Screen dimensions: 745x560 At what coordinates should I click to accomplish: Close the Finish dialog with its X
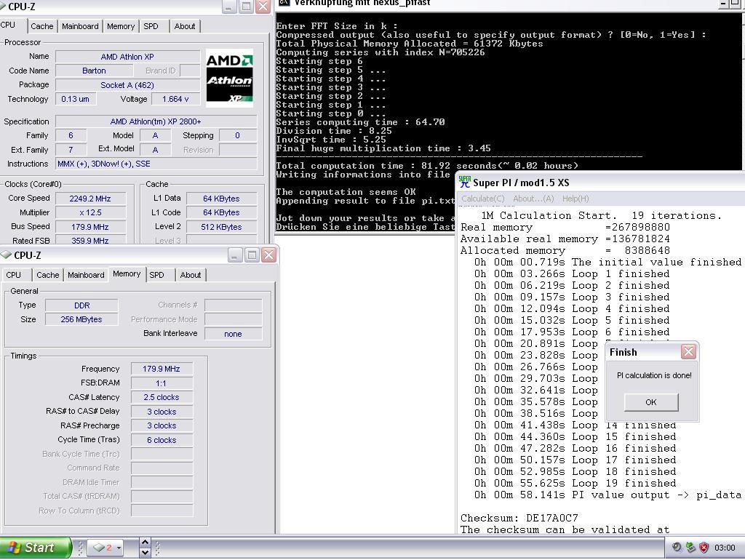tap(688, 351)
